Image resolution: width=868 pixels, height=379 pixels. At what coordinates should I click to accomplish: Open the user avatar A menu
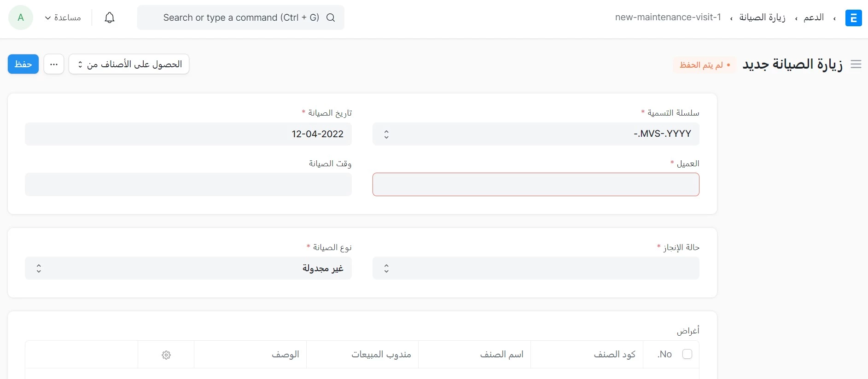point(21,17)
